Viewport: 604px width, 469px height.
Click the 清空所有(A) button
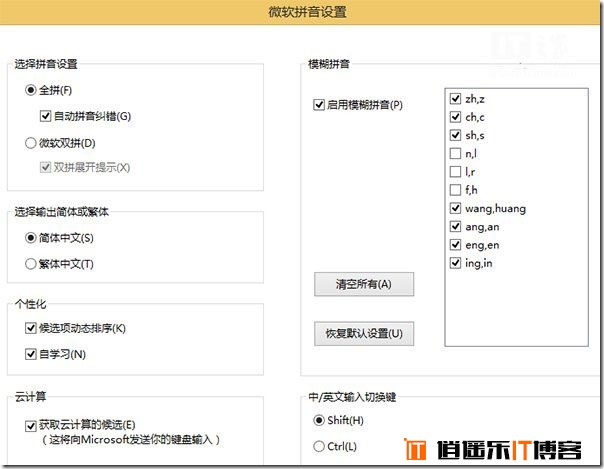pos(364,284)
